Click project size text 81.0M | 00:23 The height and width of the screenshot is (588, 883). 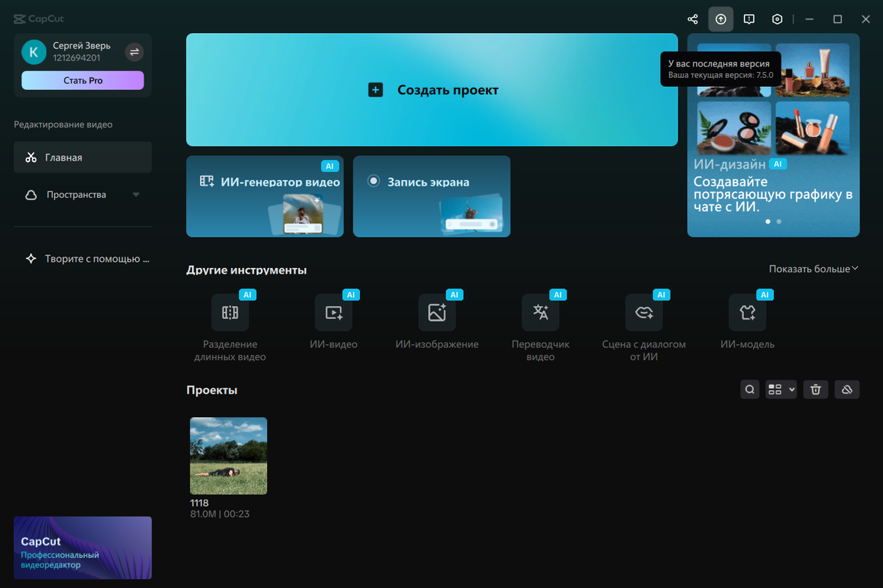click(219, 514)
